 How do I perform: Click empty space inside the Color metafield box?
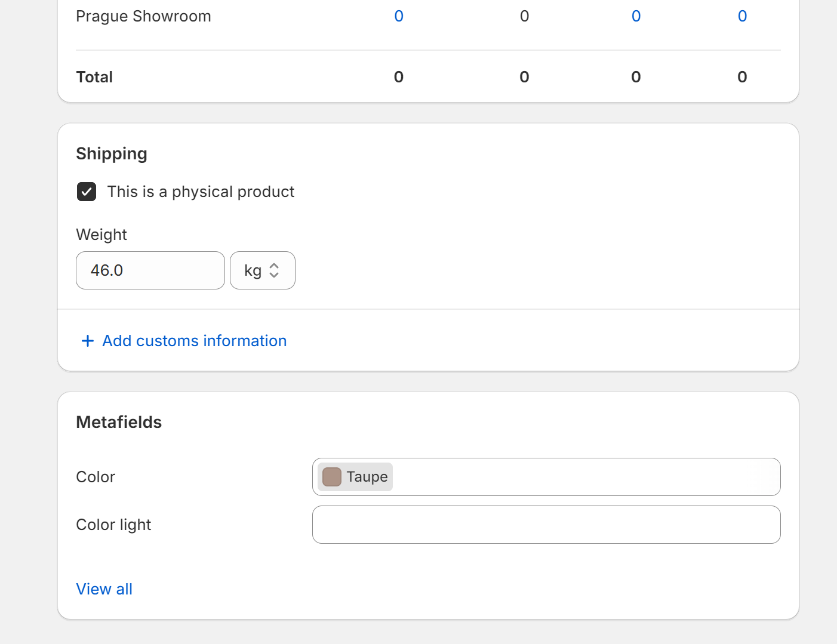coord(585,477)
